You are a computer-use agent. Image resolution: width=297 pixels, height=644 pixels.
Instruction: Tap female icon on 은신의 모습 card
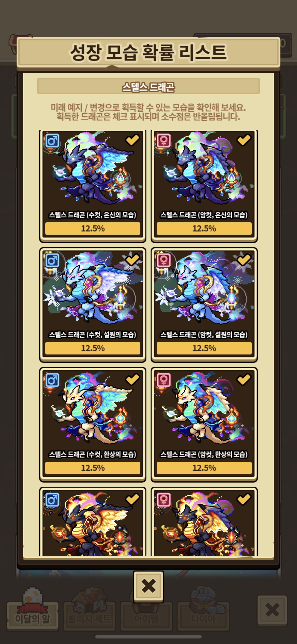pos(164,141)
